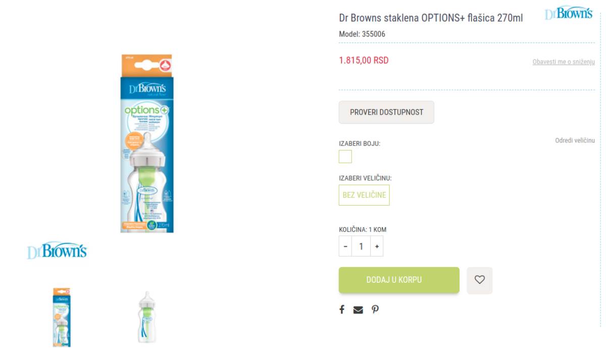Share product on Facebook
Screen dimensions: 606x364
click(x=342, y=309)
